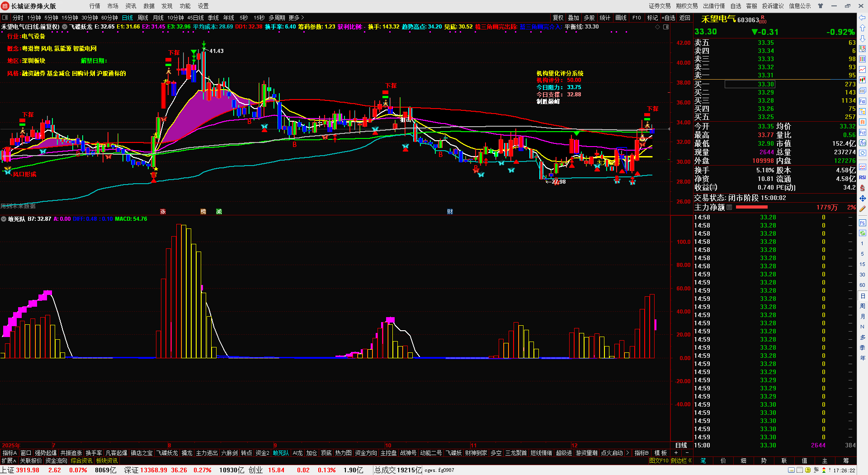Click the orange 自 icon in right sidebar
The height and width of the screenshot is (475, 868).
(863, 122)
